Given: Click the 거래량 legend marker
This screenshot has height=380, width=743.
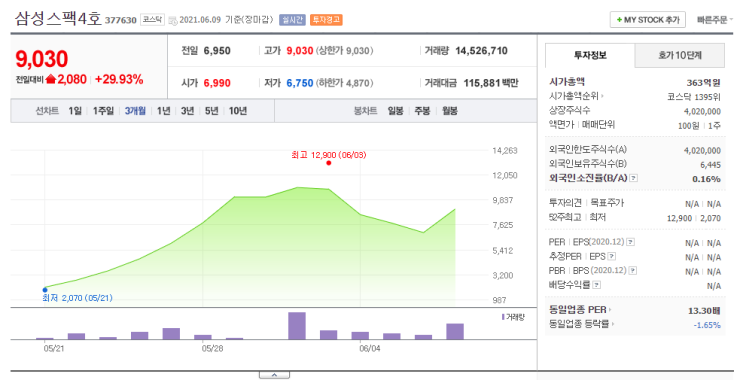Looking at the screenshot, I should [503, 317].
